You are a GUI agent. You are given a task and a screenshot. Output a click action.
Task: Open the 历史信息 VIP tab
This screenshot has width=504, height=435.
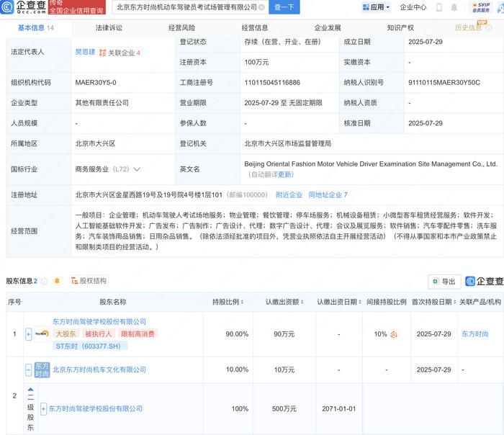468,28
